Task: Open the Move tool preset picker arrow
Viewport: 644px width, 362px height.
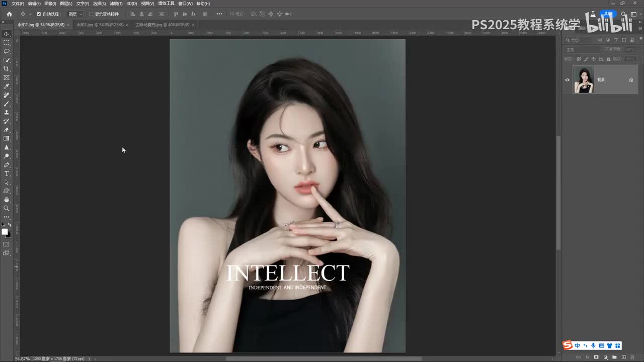Action: (x=30, y=14)
